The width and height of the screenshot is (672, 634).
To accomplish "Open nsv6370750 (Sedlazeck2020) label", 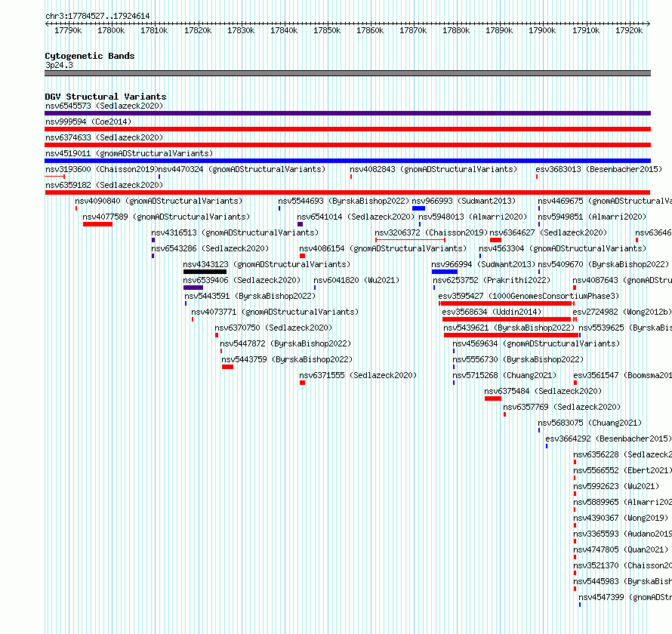I will pyautogui.click(x=273, y=328).
